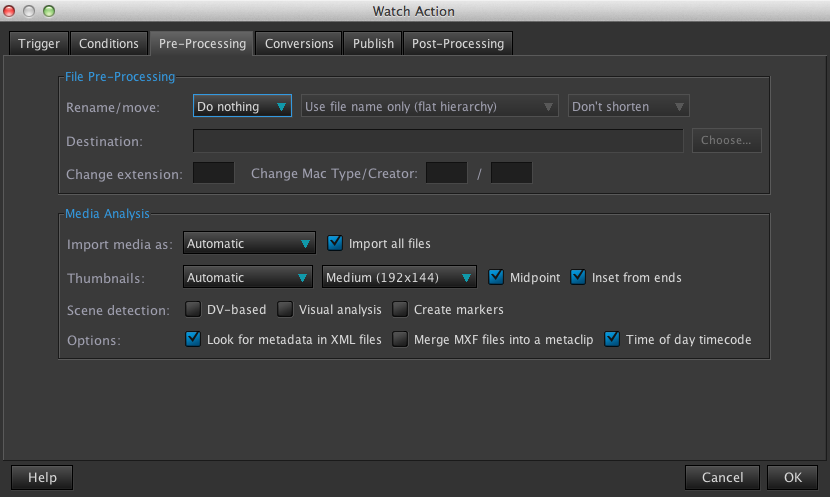Image resolution: width=830 pixels, height=497 pixels.
Task: Select the Post-Processing tab
Action: point(459,43)
